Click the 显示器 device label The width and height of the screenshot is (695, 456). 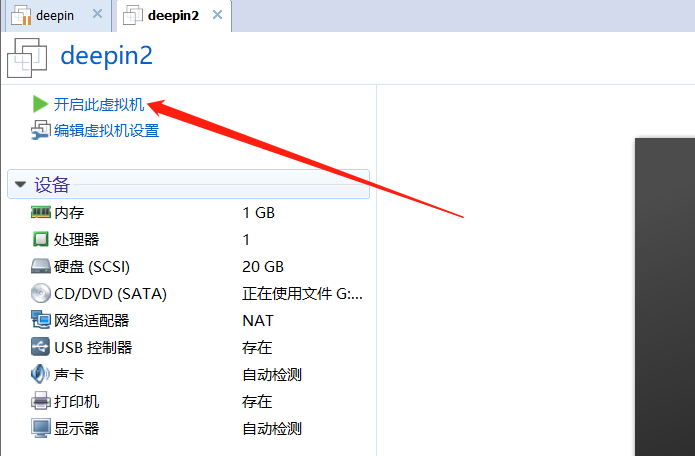click(77, 429)
